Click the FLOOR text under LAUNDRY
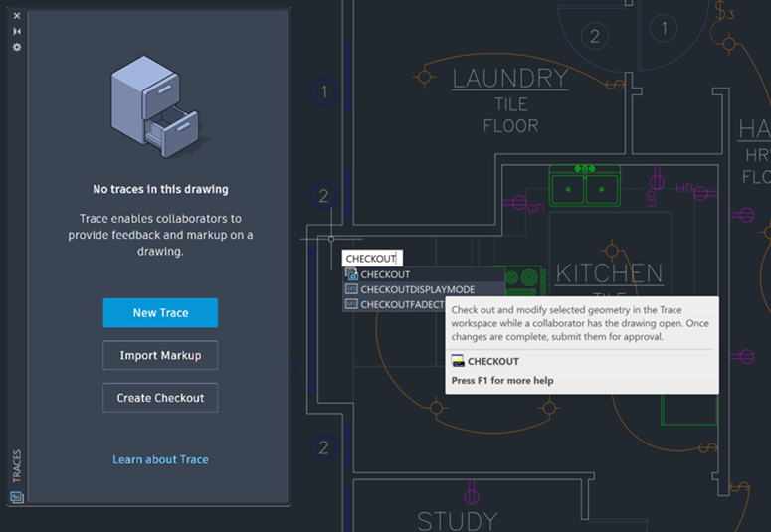Screen dimensions: 771x532 [511, 126]
